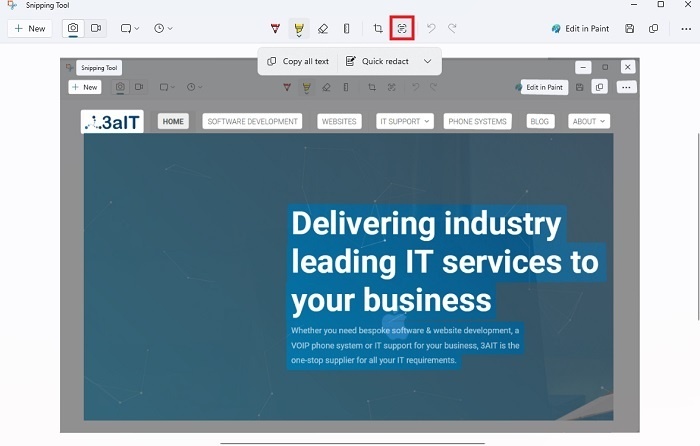Click the inner three-dots button in the snip
This screenshot has height=446, width=700.
tap(626, 88)
